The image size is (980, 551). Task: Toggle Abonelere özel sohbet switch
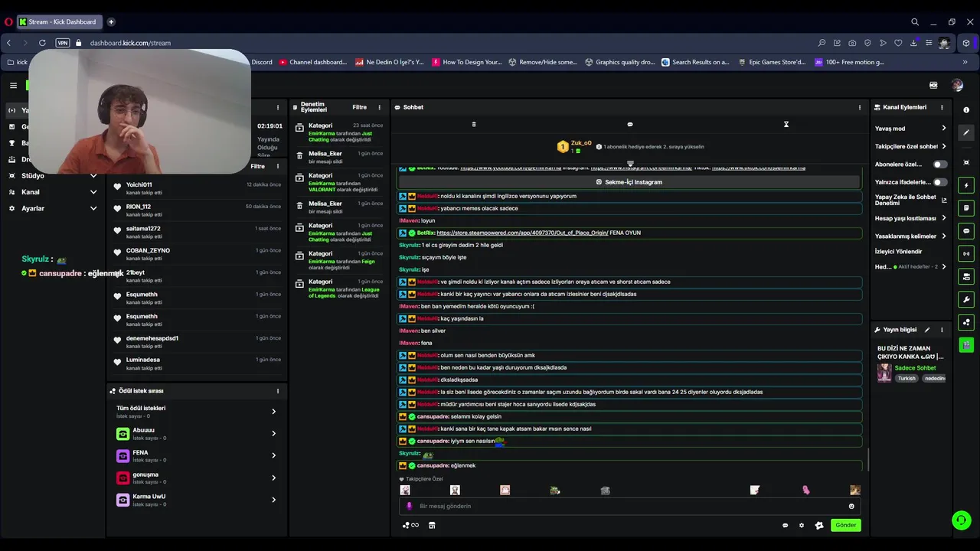(x=939, y=164)
